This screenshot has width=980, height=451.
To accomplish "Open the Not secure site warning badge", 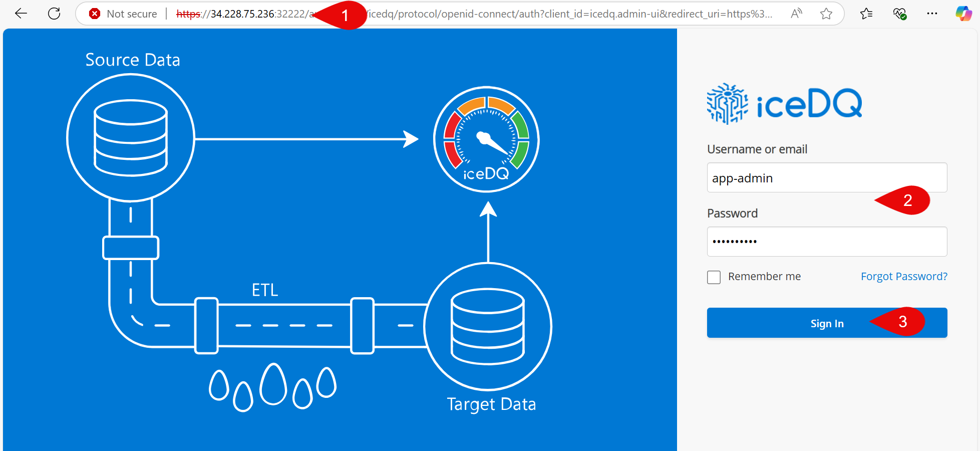I will coord(123,14).
